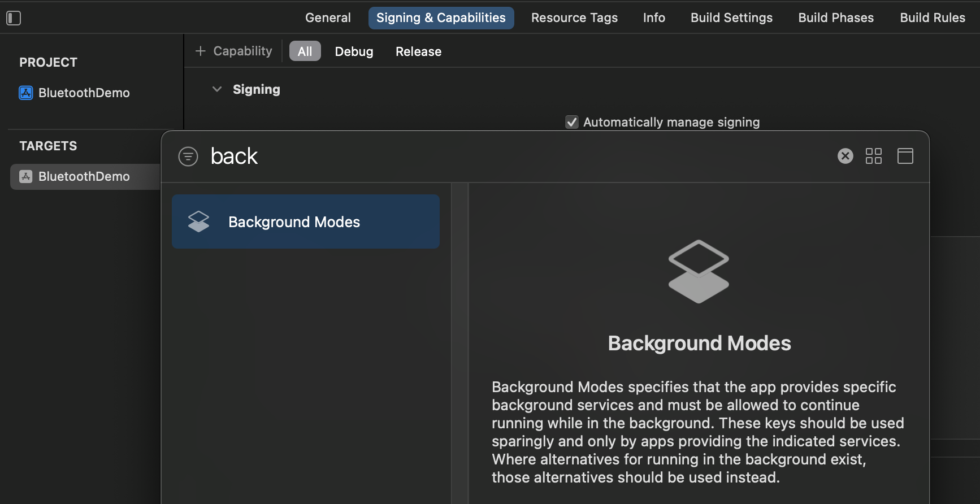980x504 pixels.
Task: Clear the capability search text
Action: point(845,156)
